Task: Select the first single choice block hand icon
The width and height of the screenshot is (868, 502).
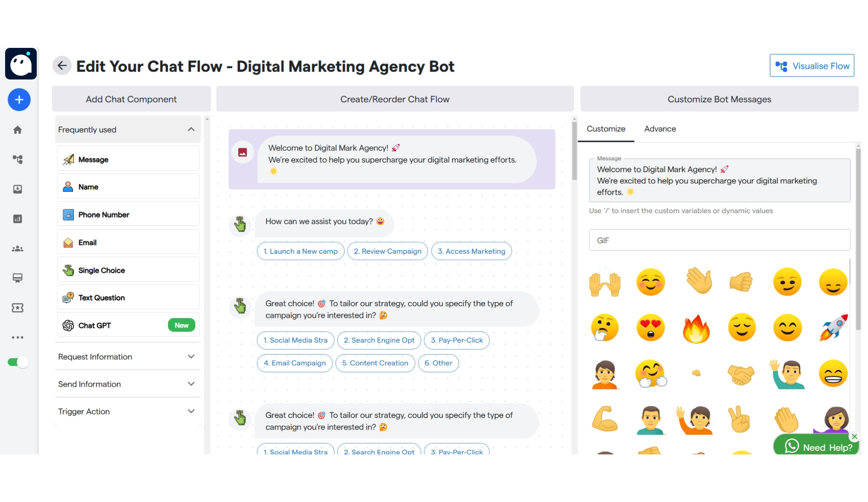Action: pyautogui.click(x=240, y=225)
